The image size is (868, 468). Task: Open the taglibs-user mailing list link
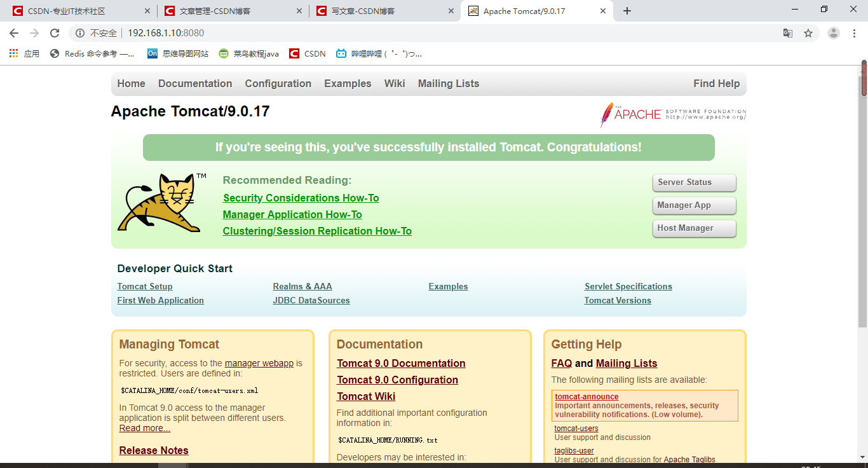574,451
